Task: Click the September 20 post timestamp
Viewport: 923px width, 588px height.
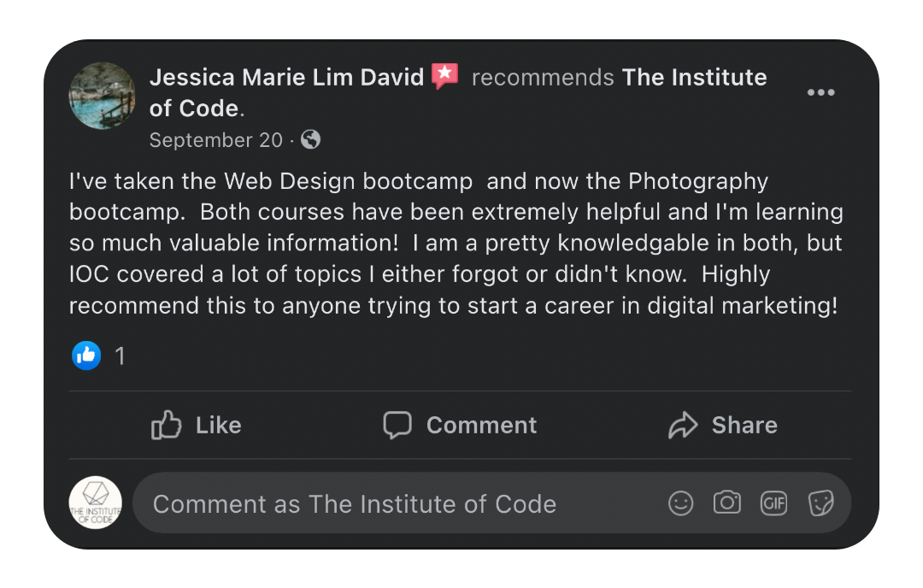Action: pos(215,140)
